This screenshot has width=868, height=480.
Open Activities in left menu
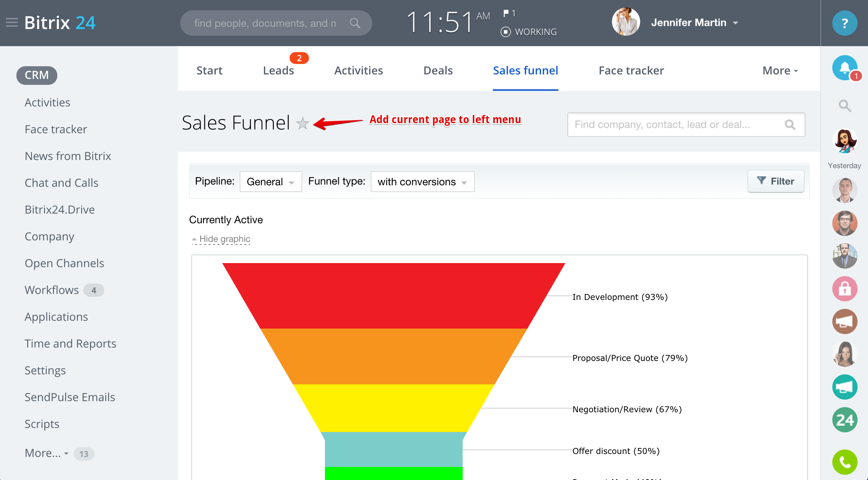(48, 103)
